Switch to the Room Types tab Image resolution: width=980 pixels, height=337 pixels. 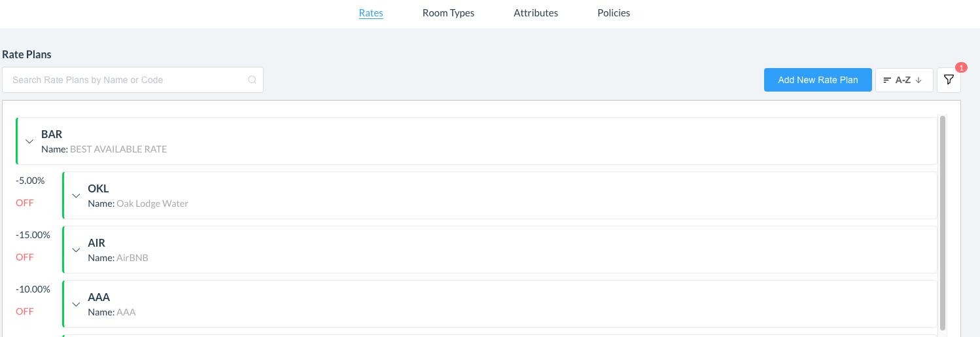click(448, 13)
